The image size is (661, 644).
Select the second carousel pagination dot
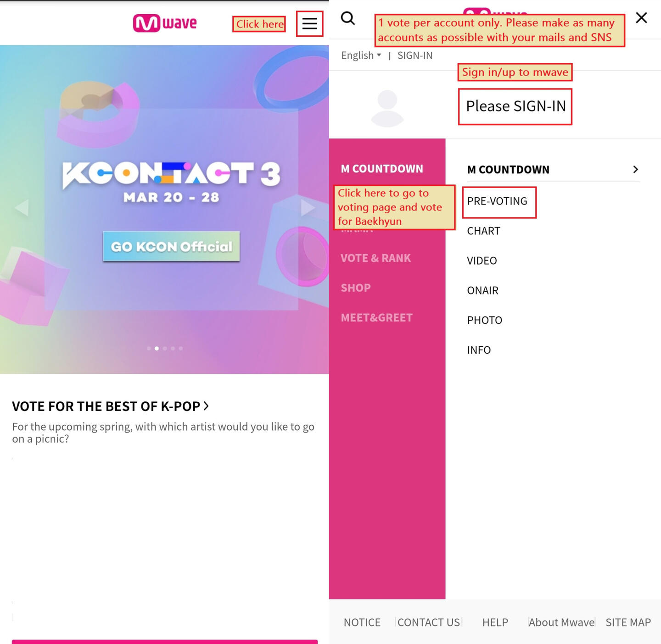pyautogui.click(x=157, y=349)
